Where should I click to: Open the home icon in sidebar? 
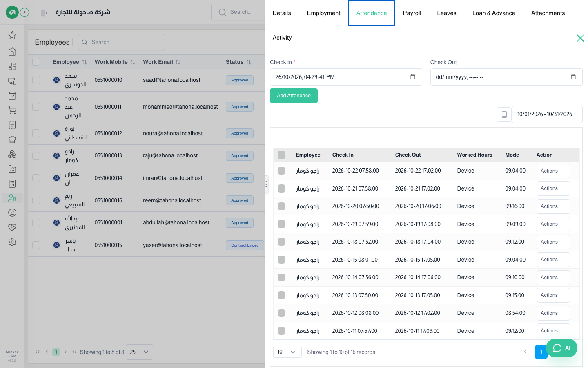(12, 52)
